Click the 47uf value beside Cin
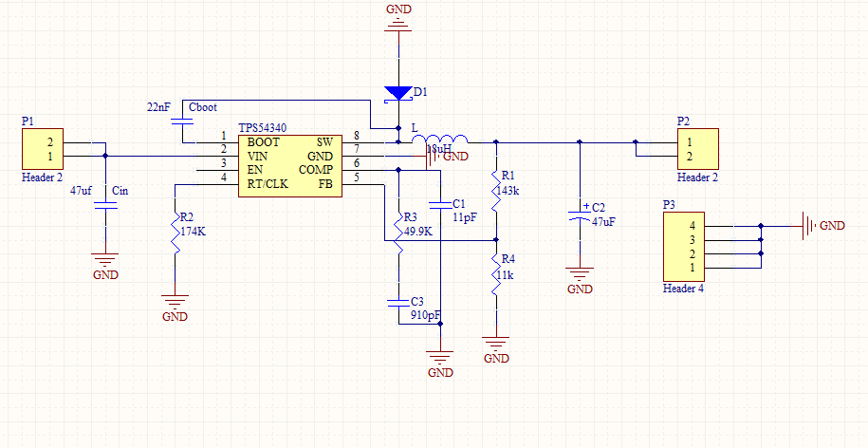 pyautogui.click(x=81, y=191)
